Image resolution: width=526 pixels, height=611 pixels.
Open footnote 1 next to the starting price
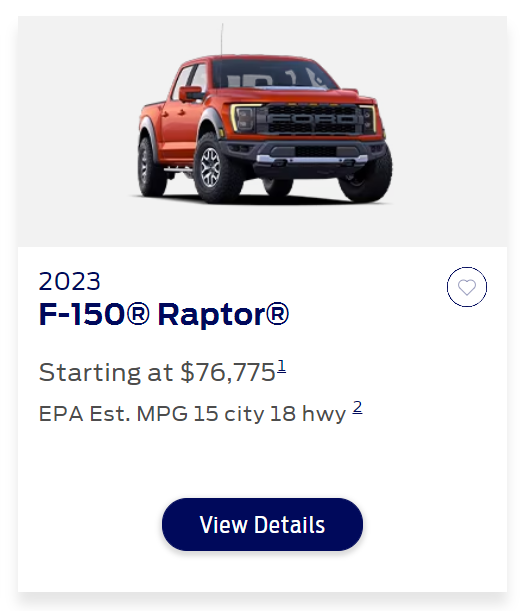coord(281,366)
